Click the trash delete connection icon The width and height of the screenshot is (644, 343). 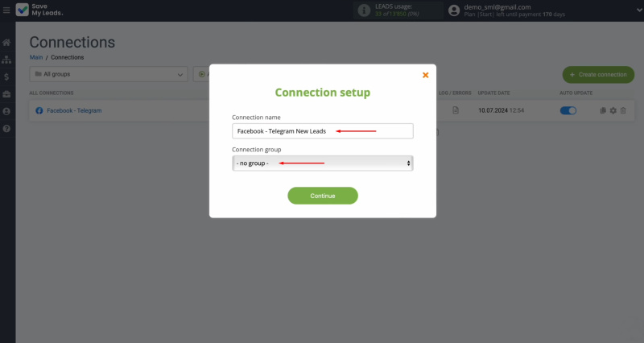[623, 110]
